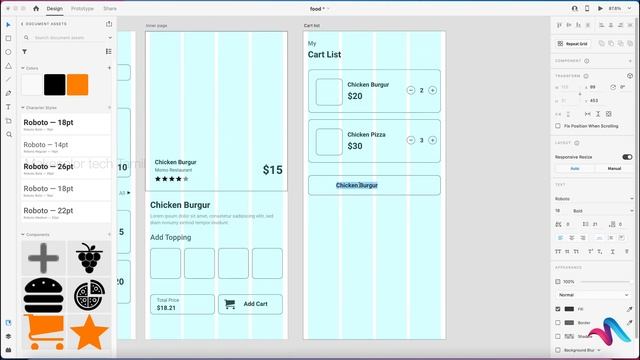Enable the Background Blur checkbox
Image resolution: width=640 pixels, height=360 pixels.
pos(558,350)
